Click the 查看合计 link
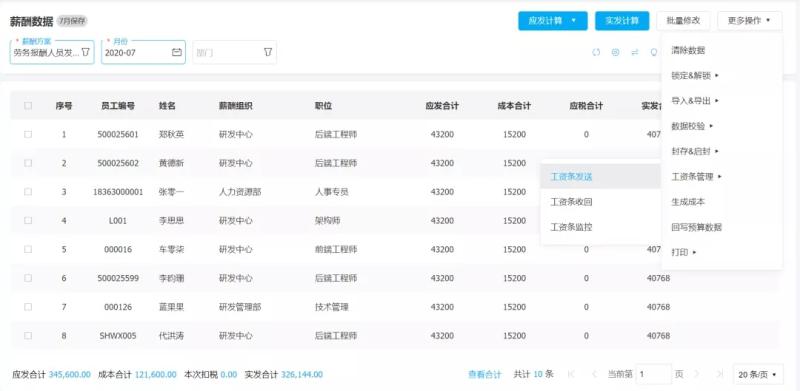Viewport: 800px width, 391px height. (485, 375)
